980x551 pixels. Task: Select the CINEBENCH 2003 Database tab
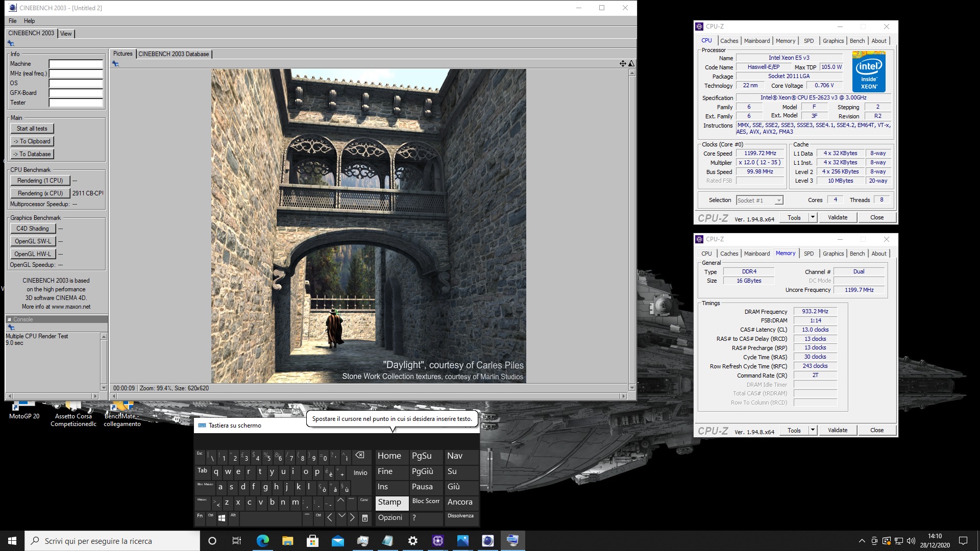point(174,54)
